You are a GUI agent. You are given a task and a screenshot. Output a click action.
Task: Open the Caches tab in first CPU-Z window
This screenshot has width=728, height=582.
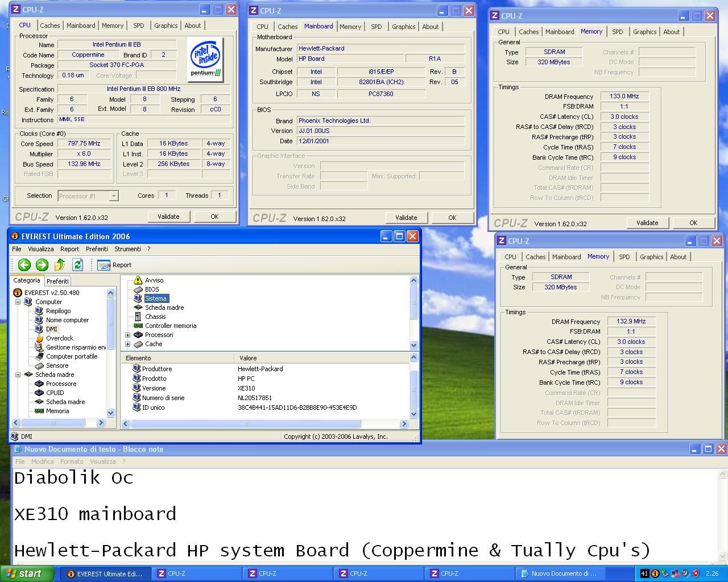[x=49, y=26]
